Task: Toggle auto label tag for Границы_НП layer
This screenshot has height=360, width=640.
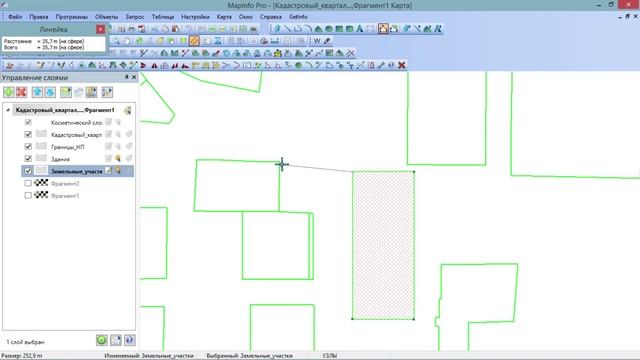Action: point(129,147)
